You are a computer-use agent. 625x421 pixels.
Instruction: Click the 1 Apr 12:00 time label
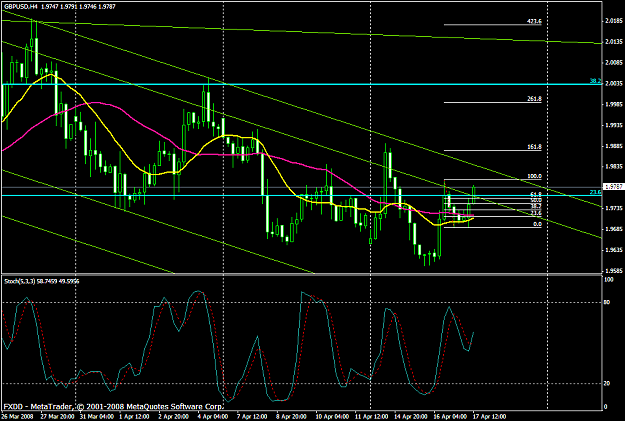pyautogui.click(x=134, y=417)
